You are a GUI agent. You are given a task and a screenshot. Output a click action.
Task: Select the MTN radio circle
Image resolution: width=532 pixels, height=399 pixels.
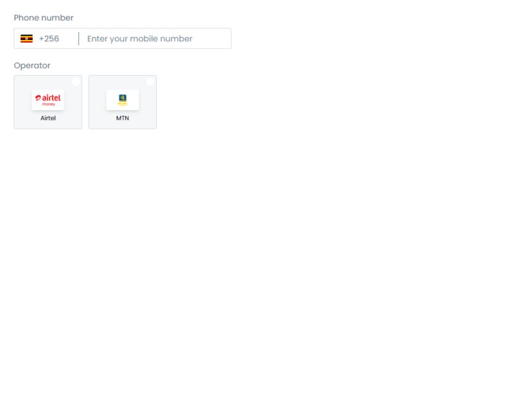[150, 82]
